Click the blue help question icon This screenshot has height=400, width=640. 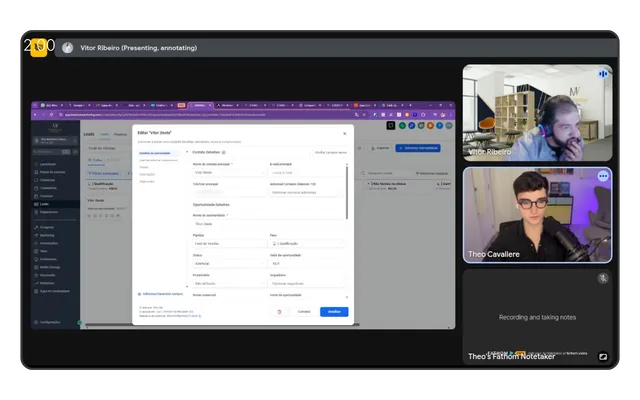[440, 126]
